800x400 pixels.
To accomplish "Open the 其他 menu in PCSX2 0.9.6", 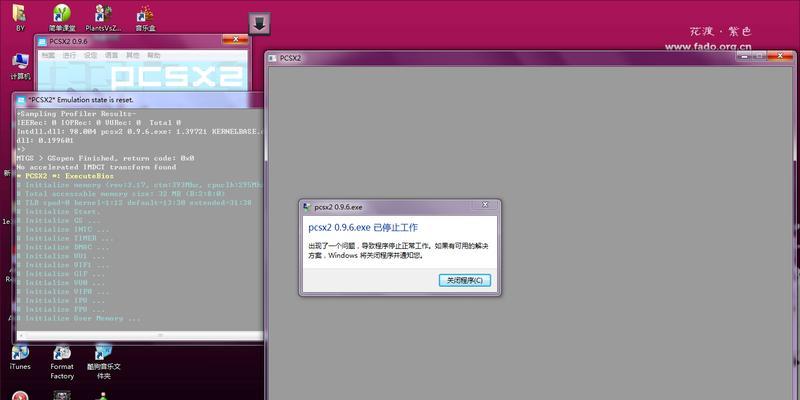I will tap(133, 55).
